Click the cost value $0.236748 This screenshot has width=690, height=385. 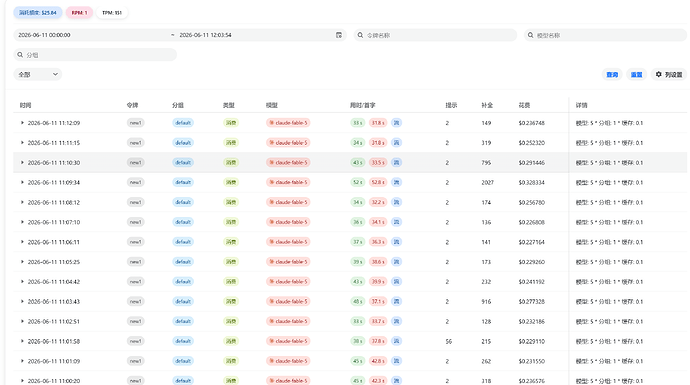point(532,123)
